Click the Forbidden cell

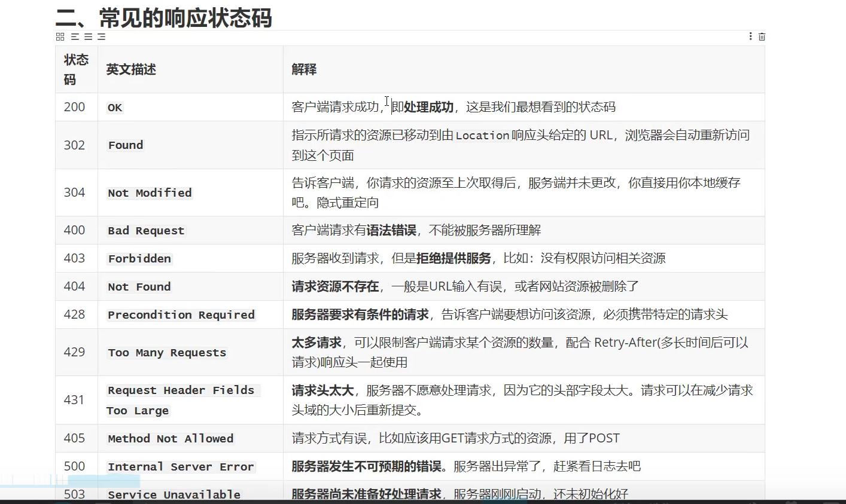(190, 258)
